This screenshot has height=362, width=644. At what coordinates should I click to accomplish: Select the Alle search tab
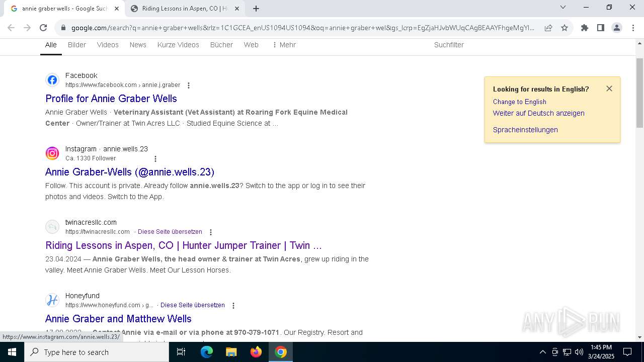point(51,45)
